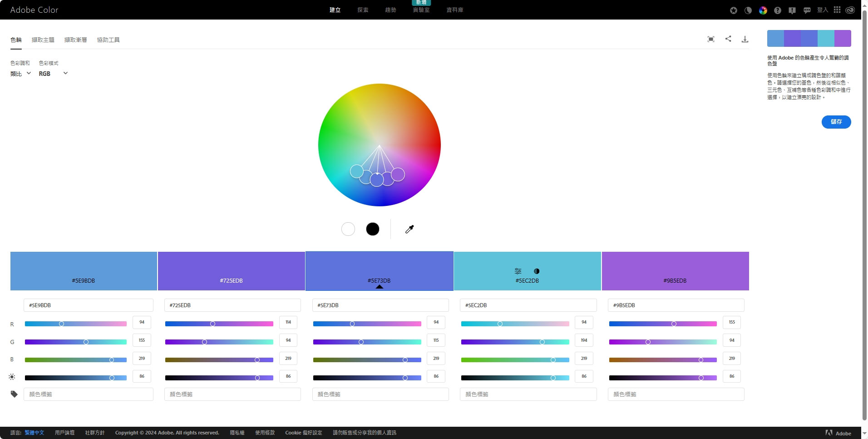
Task: Click the #5E9BDB hex input field
Action: pyautogui.click(x=89, y=305)
